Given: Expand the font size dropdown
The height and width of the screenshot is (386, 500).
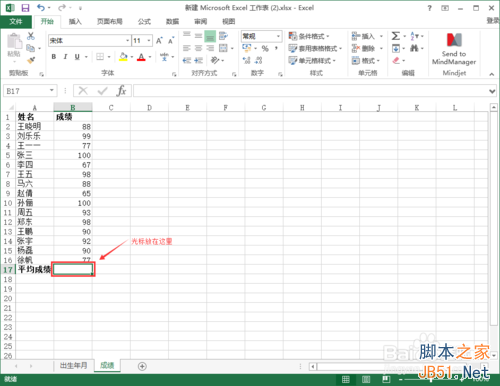Looking at the screenshot, I should (x=149, y=41).
